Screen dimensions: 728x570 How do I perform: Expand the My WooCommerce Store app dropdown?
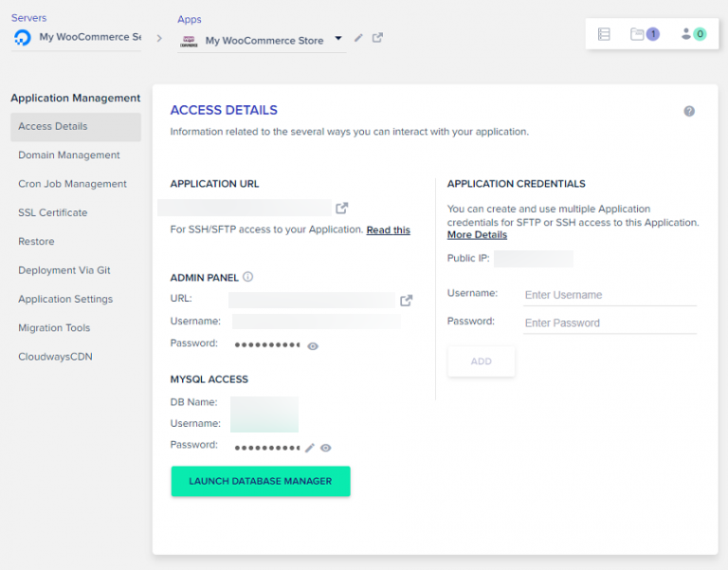338,38
